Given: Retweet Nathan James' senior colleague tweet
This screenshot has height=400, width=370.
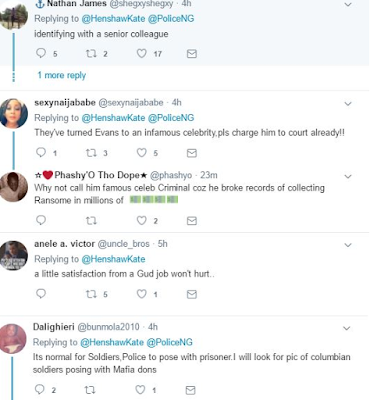Looking at the screenshot, I should pos(91,53).
